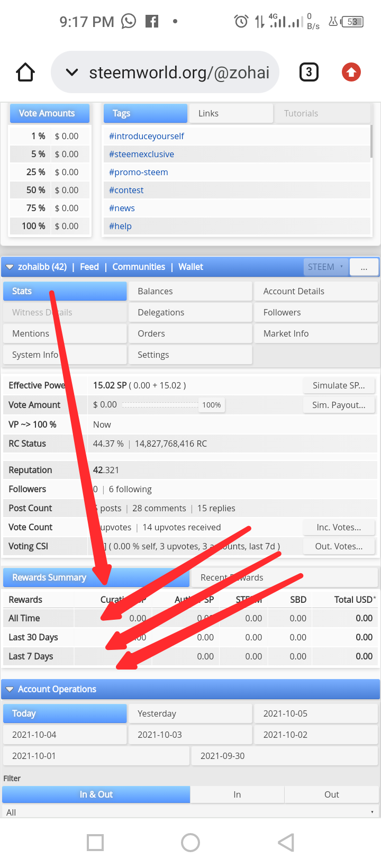
Task: Select the 25 % vote amount row
Action: [x=50, y=172]
